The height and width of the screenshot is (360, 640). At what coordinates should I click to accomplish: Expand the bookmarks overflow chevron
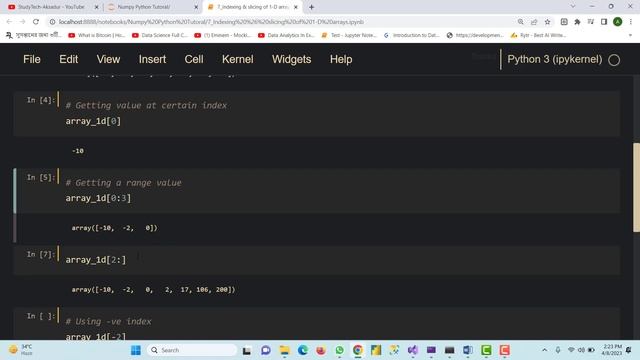(630, 36)
